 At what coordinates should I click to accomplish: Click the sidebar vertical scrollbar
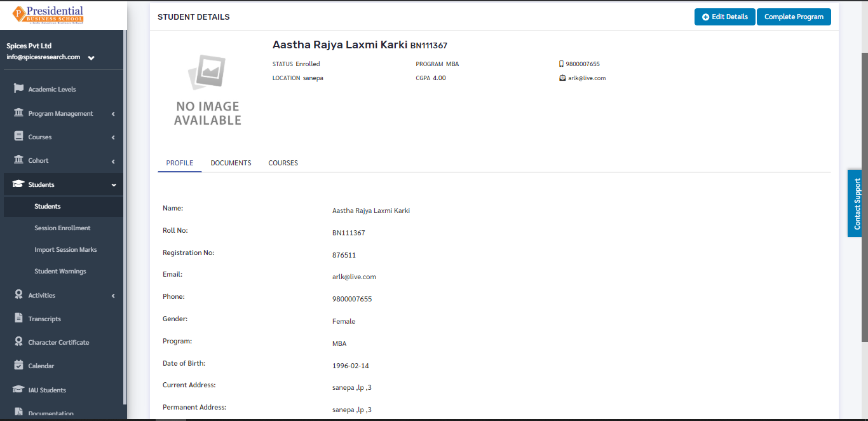pyautogui.click(x=125, y=216)
